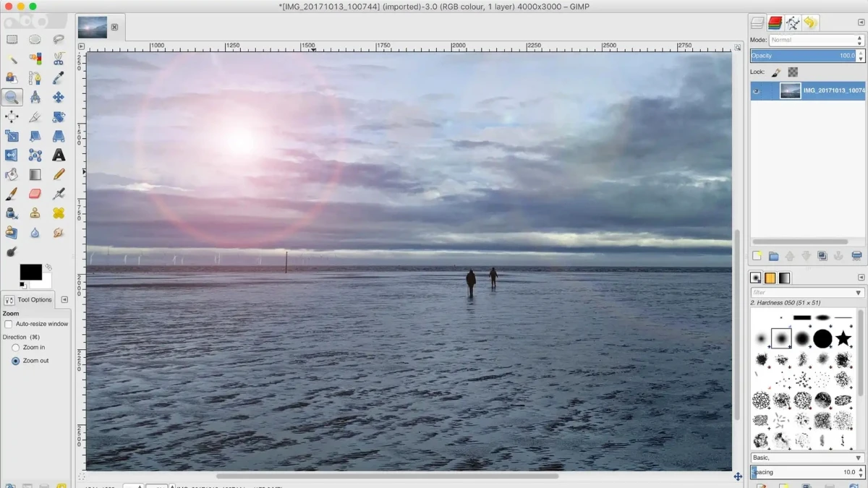Screen dimensions: 868x488
Task: Select the Select by Color tool
Action: tap(35, 59)
